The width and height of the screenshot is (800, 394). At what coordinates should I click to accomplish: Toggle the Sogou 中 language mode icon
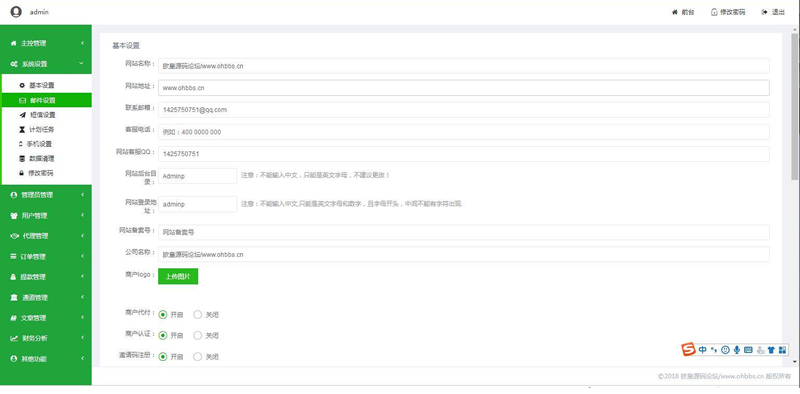(703, 350)
